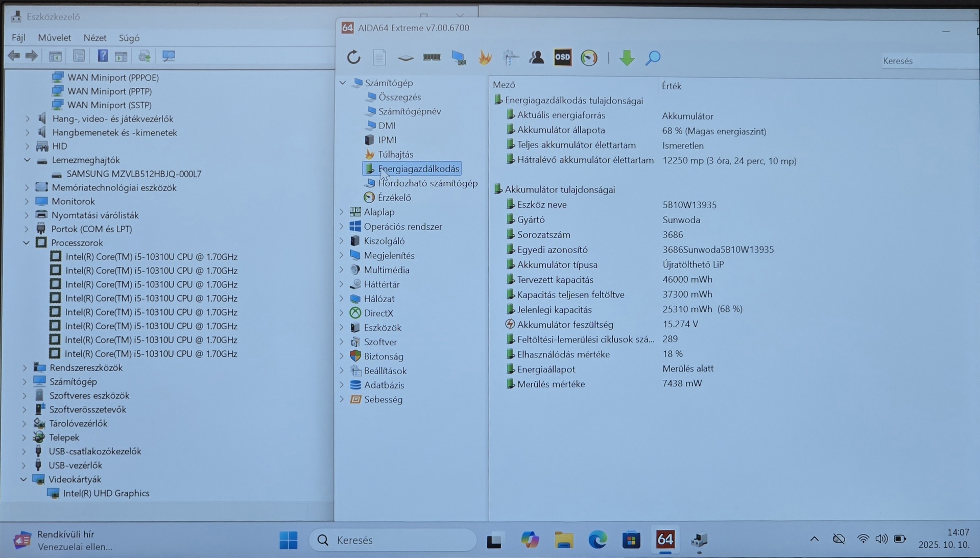Select Hordozható számítógép in AIDA64 tree
This screenshot has width=980, height=558.
pos(427,183)
